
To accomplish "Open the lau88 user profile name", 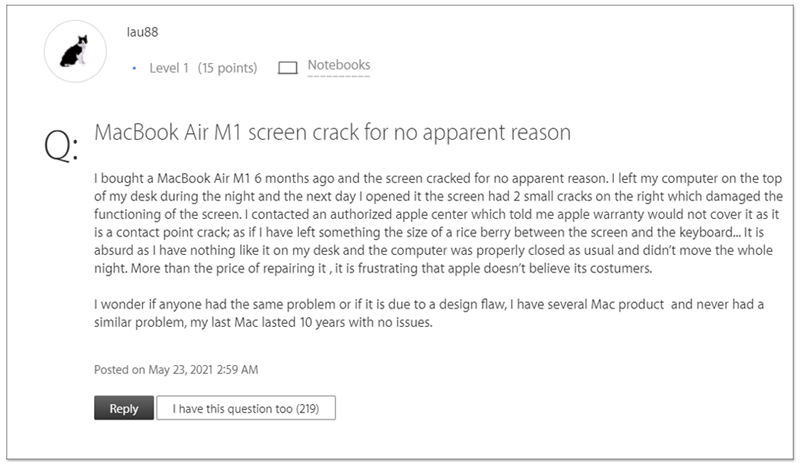I will pyautogui.click(x=142, y=32).
